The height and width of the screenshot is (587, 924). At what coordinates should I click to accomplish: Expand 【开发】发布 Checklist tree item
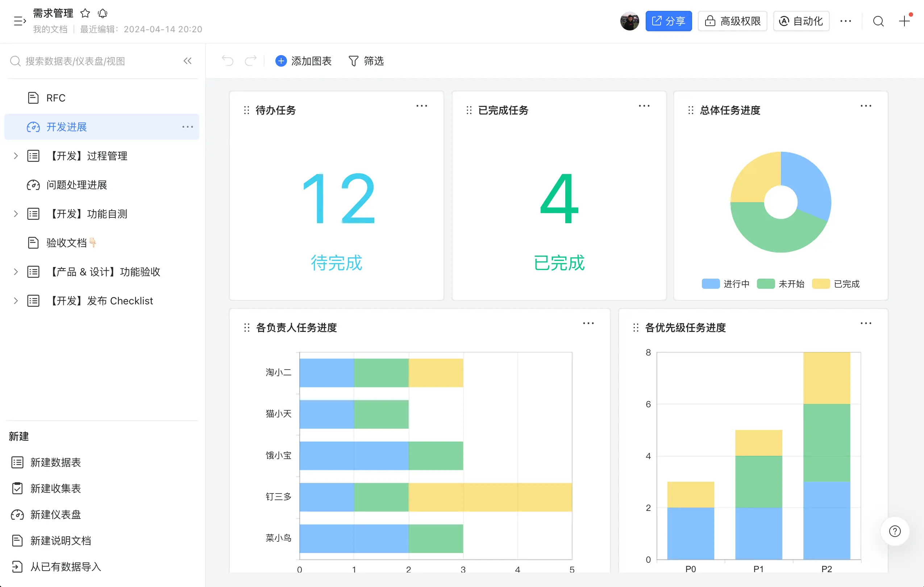click(x=16, y=301)
